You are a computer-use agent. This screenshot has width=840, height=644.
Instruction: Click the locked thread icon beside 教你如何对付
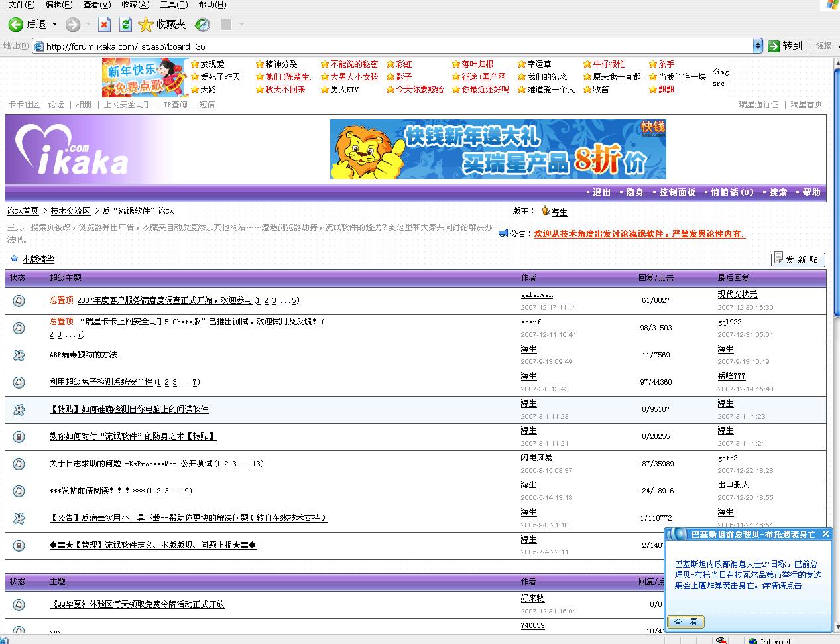pos(19,436)
